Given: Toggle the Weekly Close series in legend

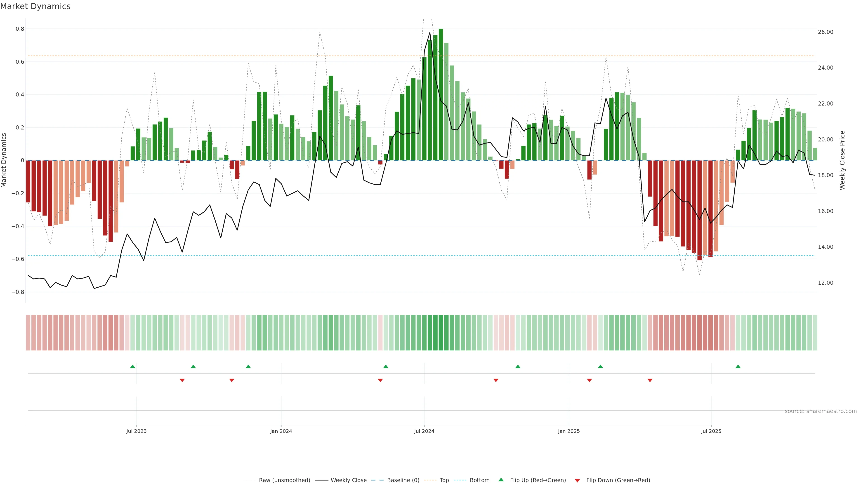Looking at the screenshot, I should 348,480.
